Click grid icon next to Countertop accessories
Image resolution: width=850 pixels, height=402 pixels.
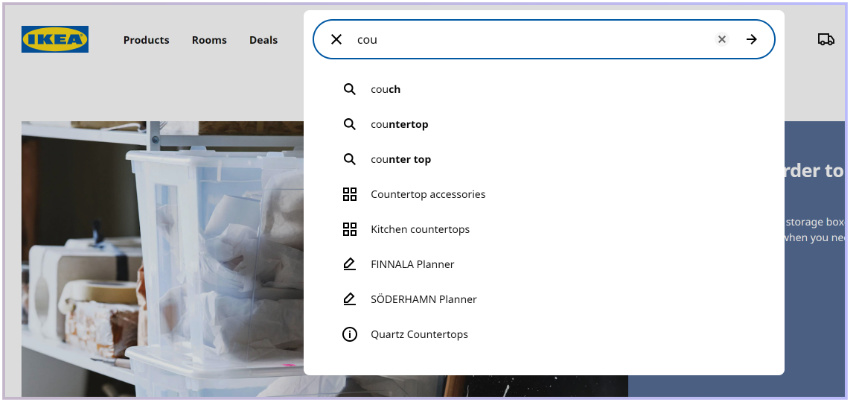coord(349,194)
